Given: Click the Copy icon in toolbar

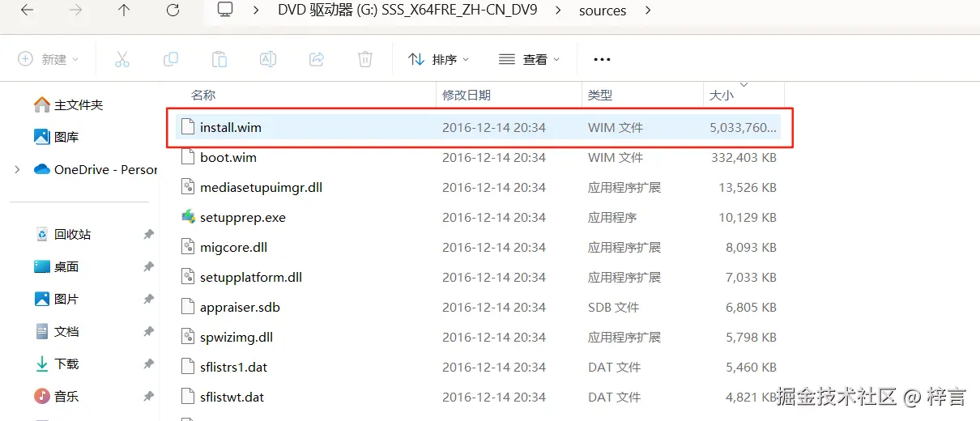Looking at the screenshot, I should tap(171, 59).
